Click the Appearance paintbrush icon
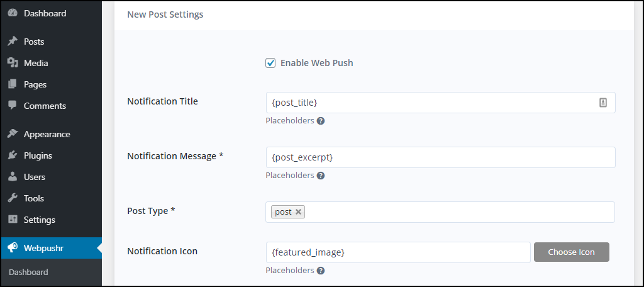 click(13, 134)
